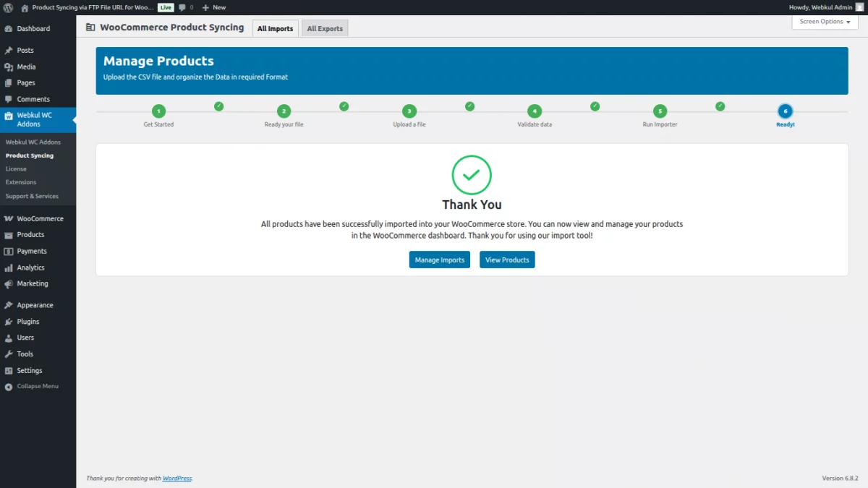The width and height of the screenshot is (868, 488).
Task: Open the WordPress logo menu
Action: [x=7, y=7]
